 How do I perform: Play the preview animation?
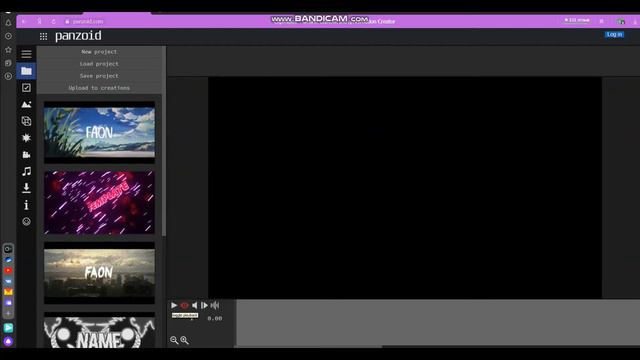pos(174,305)
